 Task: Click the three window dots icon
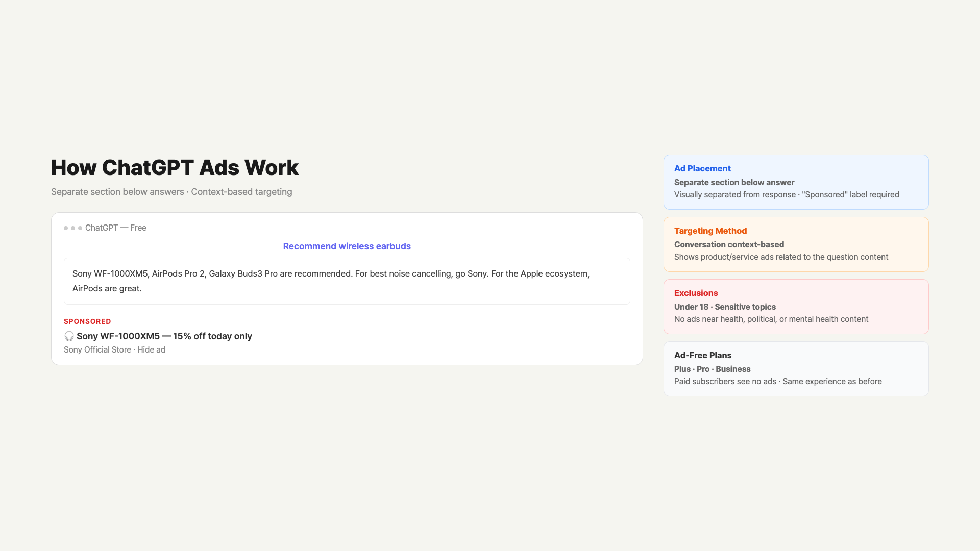tap(73, 228)
